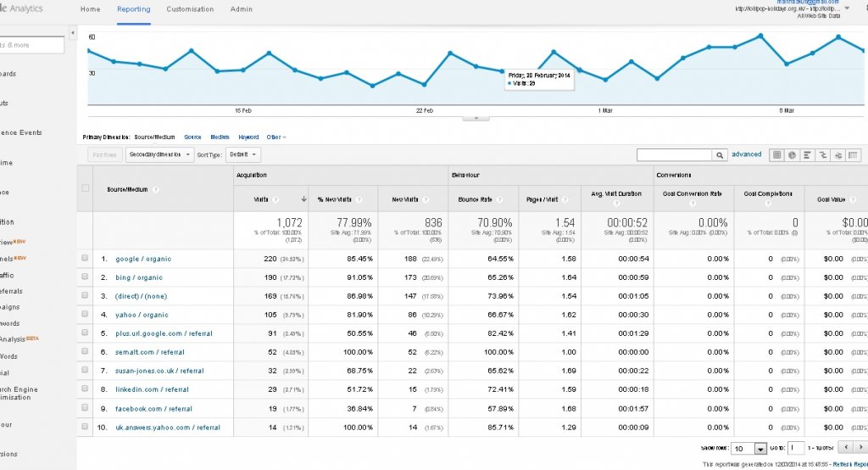This screenshot has height=470, width=868.
Task: Switch to the data table view icon
Action: tap(776, 155)
